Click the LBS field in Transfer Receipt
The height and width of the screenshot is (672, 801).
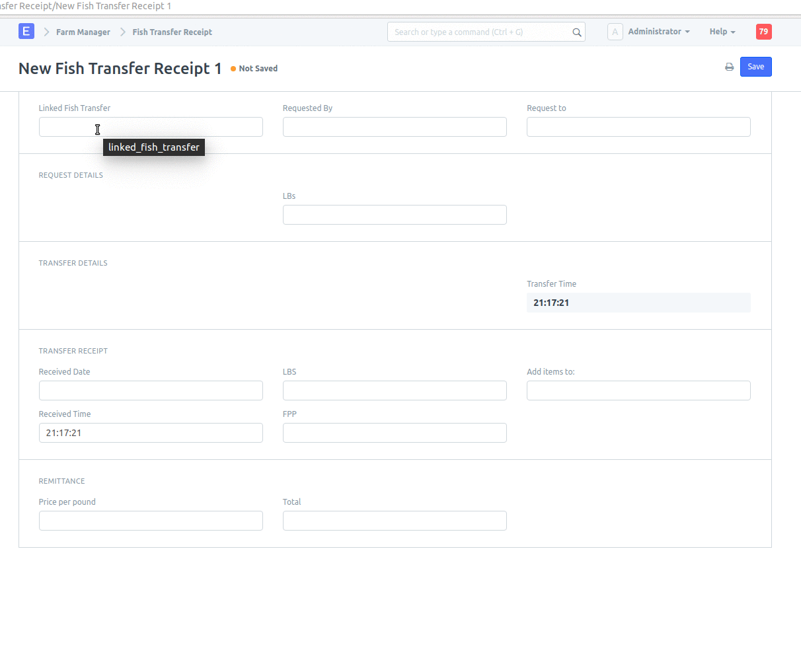pyautogui.click(x=395, y=391)
